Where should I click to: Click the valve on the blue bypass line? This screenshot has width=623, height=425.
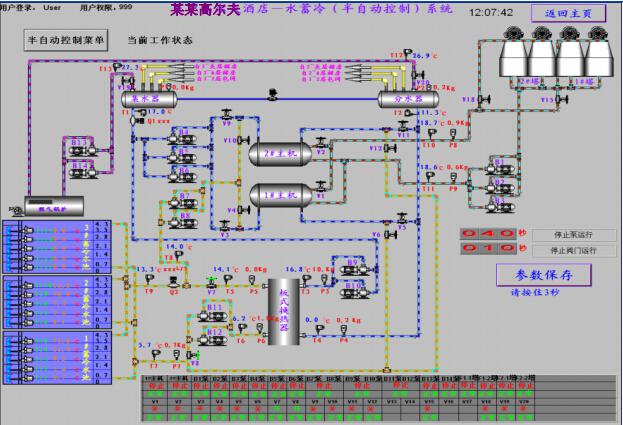(x=273, y=95)
